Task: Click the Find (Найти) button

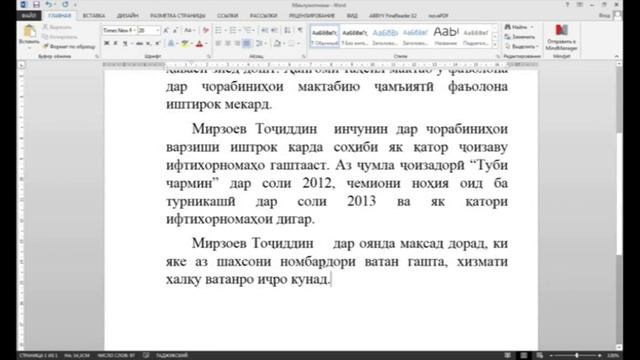Action: tap(519, 27)
